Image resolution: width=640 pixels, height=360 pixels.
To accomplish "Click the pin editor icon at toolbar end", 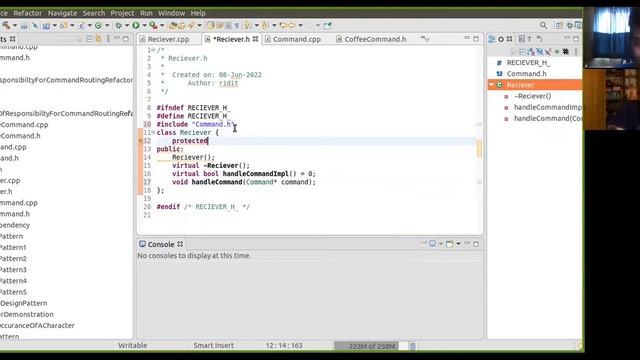I will [x=327, y=25].
